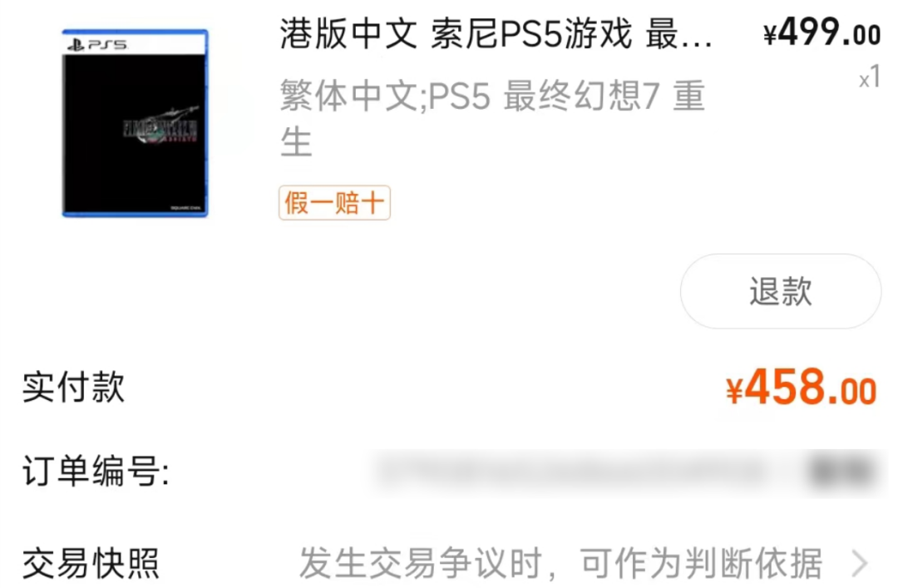Tap the PS5 logo on the game cover
The image size is (898, 588).
click(97, 44)
